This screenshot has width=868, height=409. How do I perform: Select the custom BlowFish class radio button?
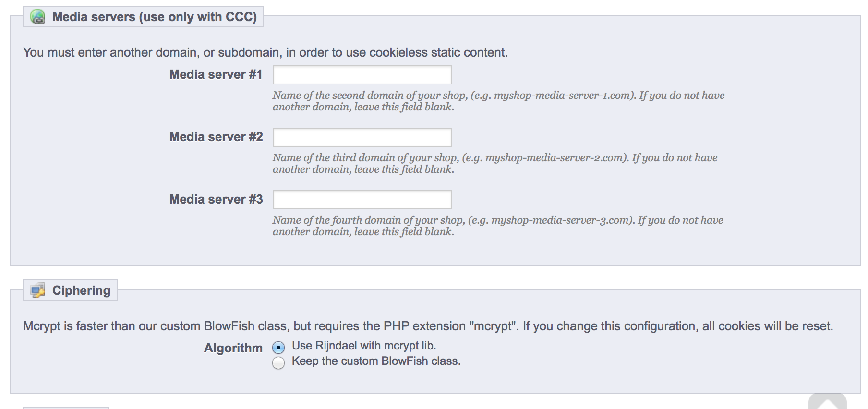coord(278,363)
